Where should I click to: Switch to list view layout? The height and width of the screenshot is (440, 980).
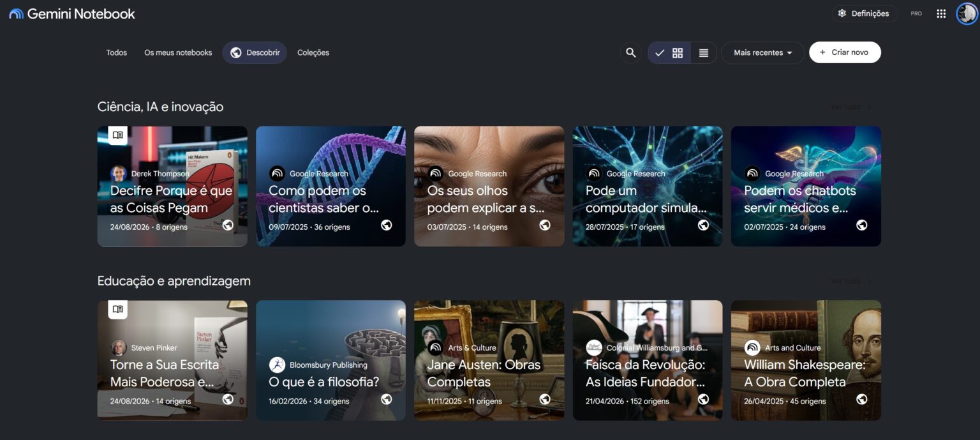[x=704, y=53]
